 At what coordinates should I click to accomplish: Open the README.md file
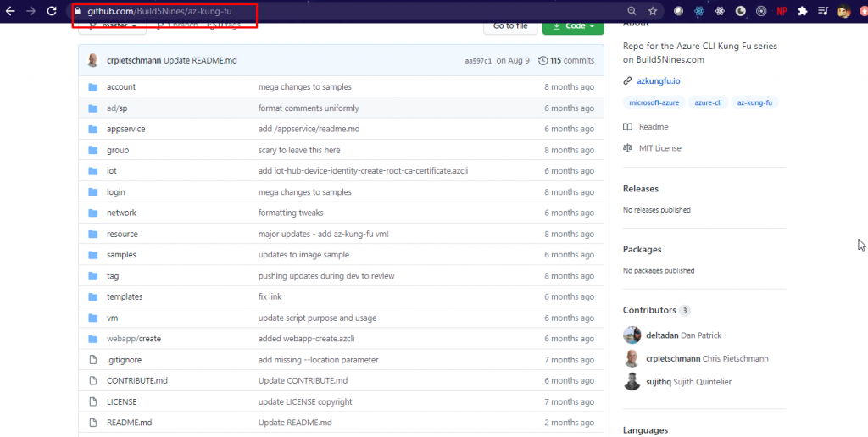pos(129,423)
